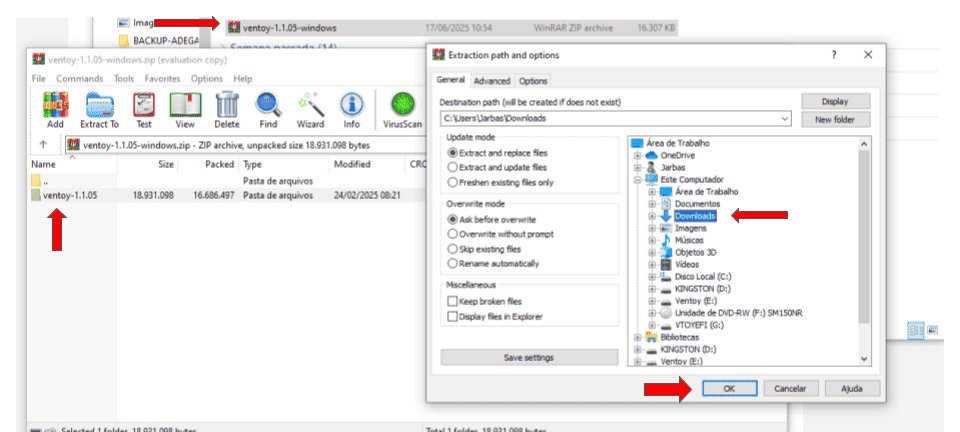
Task: Switch to the Advanced tab
Action: click(x=492, y=81)
